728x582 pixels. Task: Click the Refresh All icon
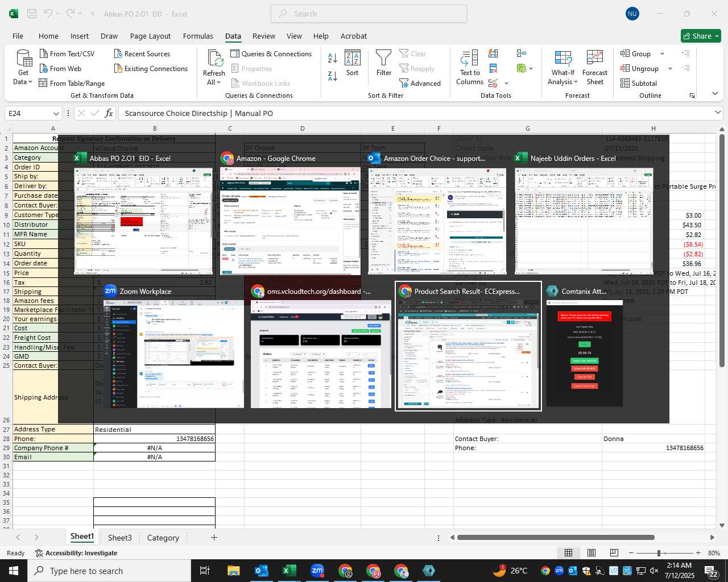click(215, 58)
